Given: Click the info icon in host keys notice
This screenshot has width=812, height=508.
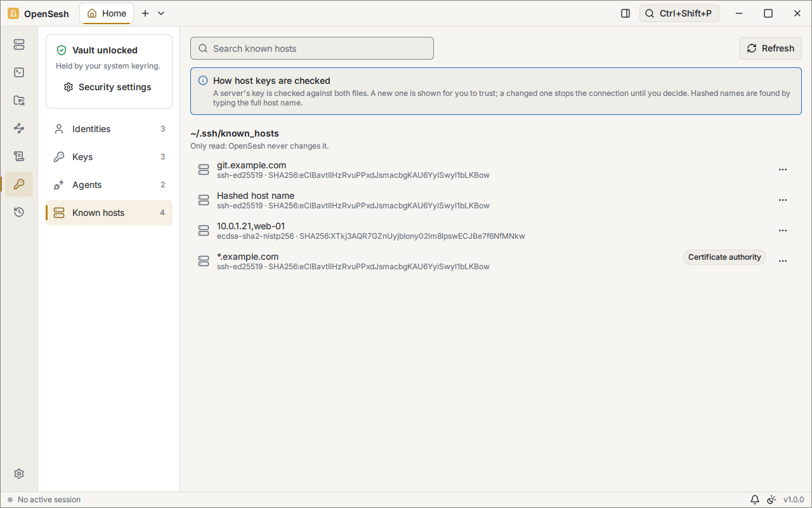Looking at the screenshot, I should (x=203, y=81).
